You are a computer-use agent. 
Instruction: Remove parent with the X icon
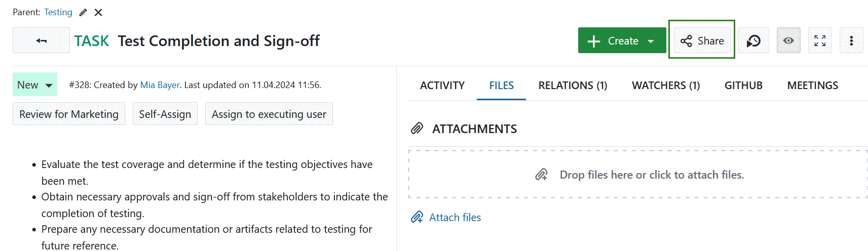point(98,12)
